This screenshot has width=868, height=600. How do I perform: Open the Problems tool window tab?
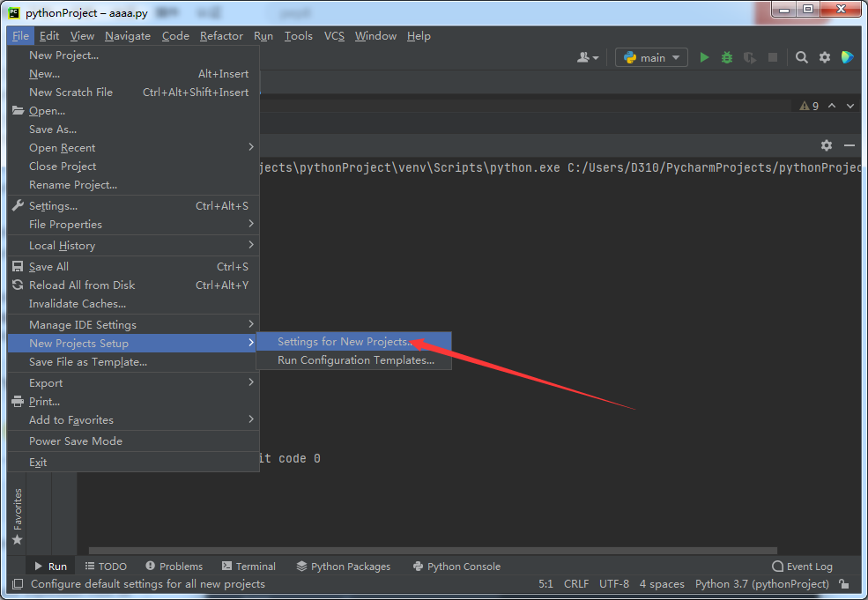click(x=174, y=567)
